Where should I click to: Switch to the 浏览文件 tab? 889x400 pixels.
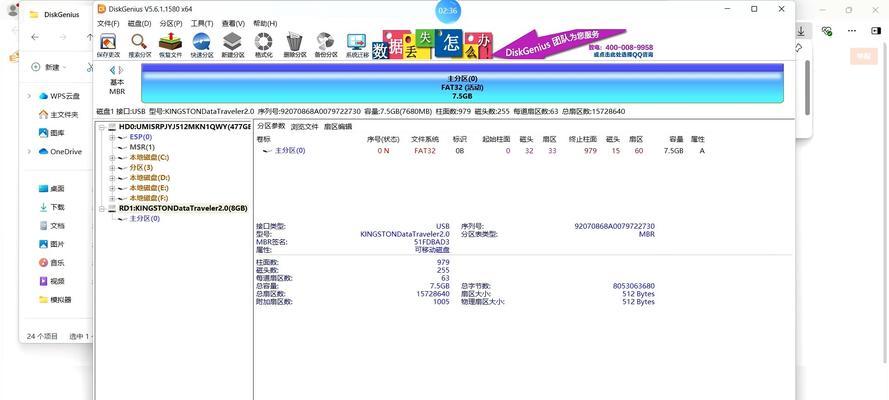(304, 126)
